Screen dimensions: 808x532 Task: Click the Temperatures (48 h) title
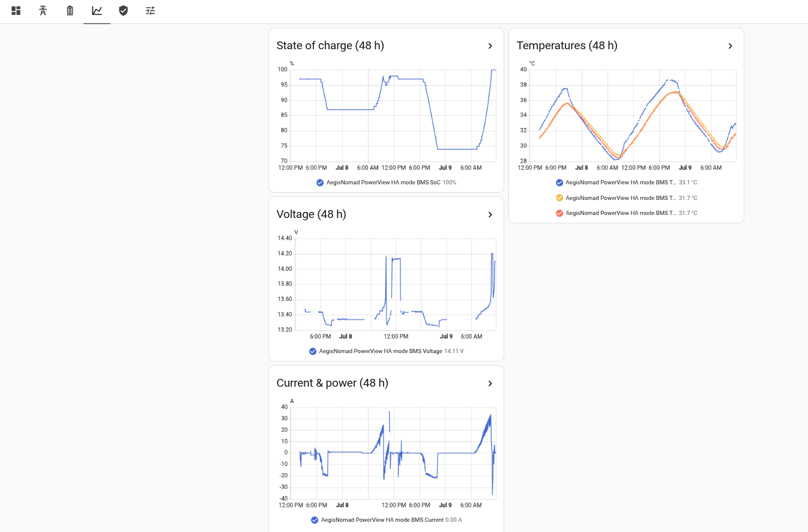[567, 46]
